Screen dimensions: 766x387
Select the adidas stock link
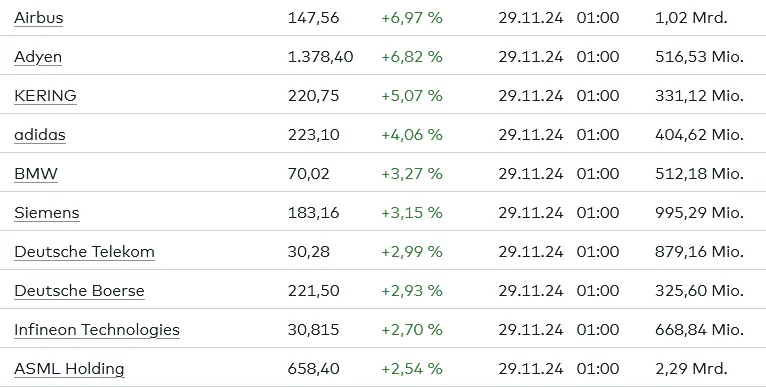click(40, 134)
